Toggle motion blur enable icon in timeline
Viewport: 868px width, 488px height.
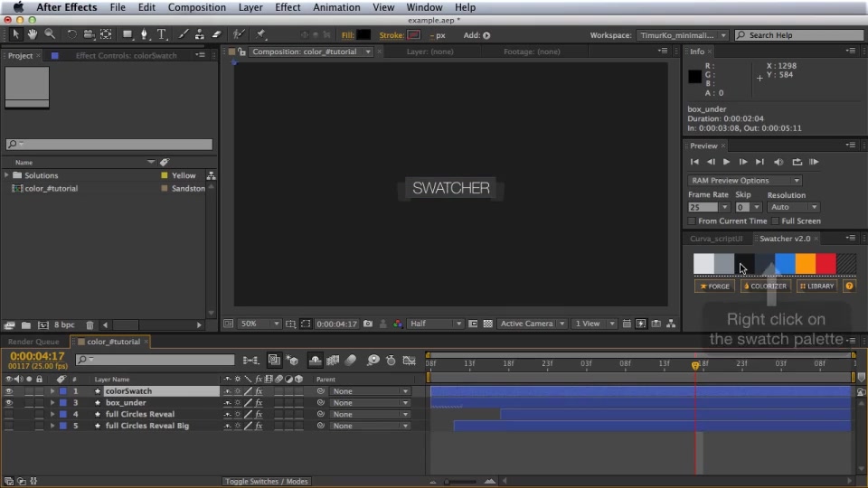[x=351, y=361]
